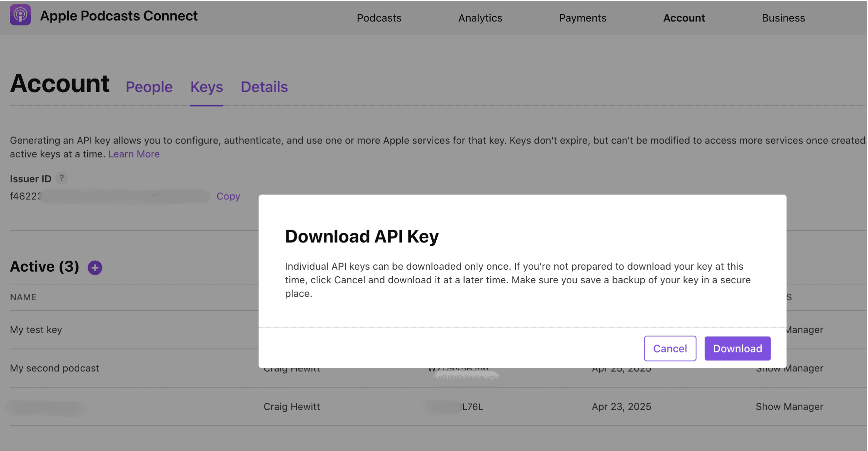Copy the Issuer ID

click(x=228, y=196)
